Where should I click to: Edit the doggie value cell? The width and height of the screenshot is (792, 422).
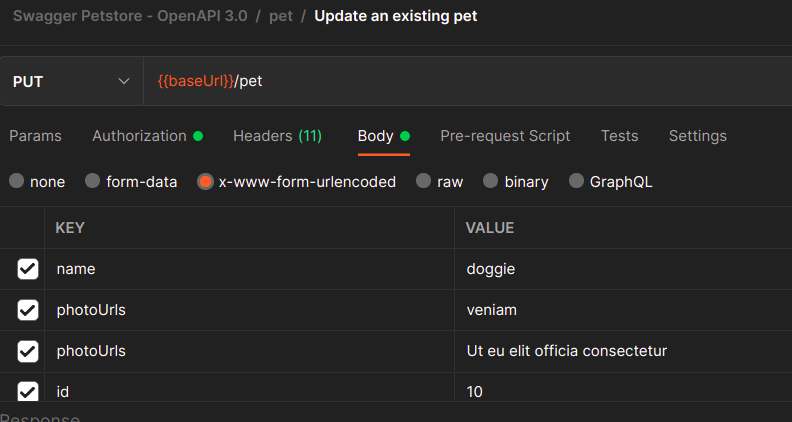[x=620, y=269]
